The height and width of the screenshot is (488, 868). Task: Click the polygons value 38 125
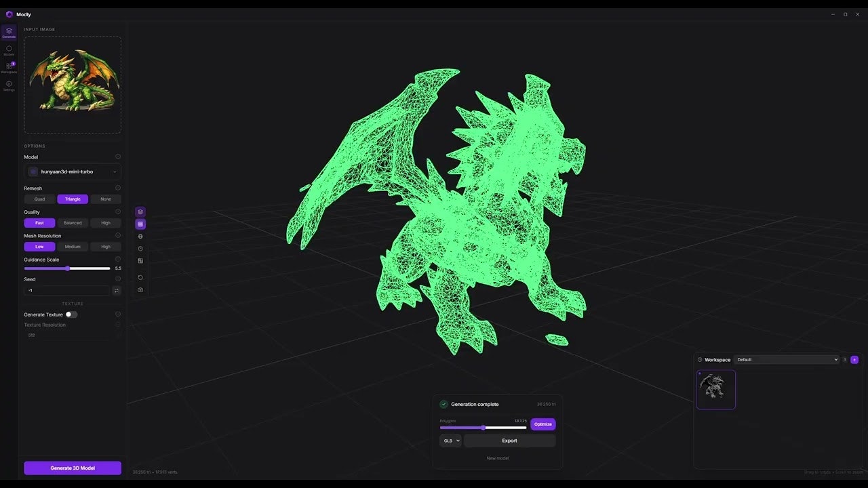(520, 421)
